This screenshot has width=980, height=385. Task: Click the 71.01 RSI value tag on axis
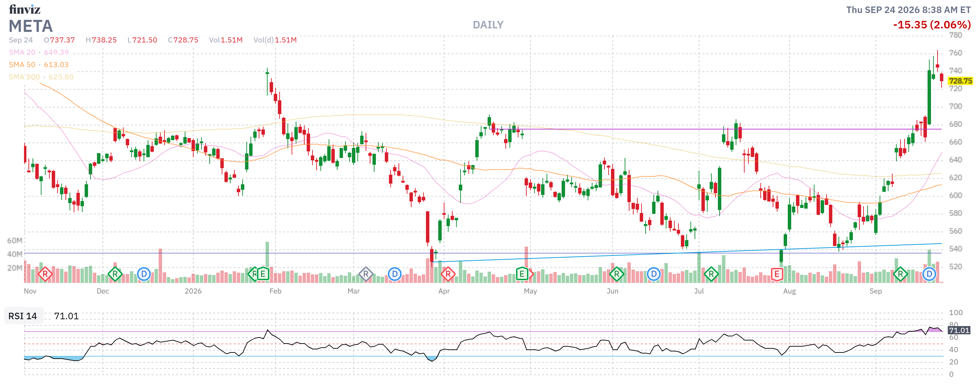[959, 330]
